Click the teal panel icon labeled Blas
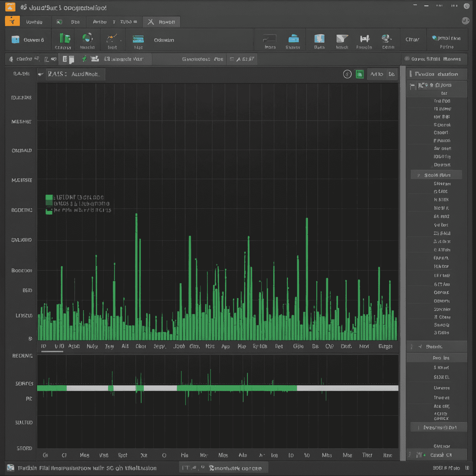This screenshot has height=476, width=476. point(138,39)
